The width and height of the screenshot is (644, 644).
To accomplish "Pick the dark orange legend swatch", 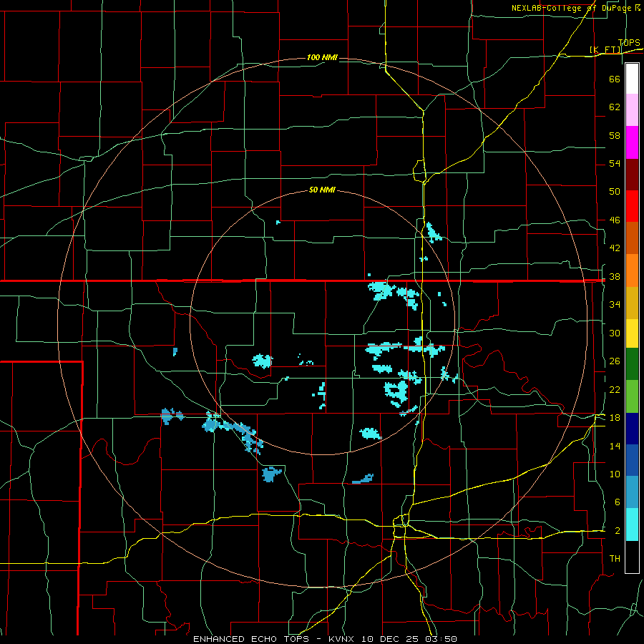I will [x=632, y=238].
